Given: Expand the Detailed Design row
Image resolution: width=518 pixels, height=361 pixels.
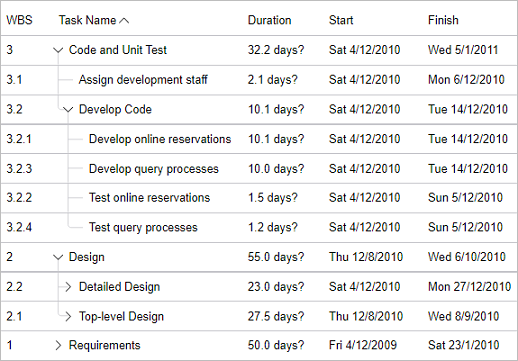Looking at the screenshot, I should click(x=68, y=287).
